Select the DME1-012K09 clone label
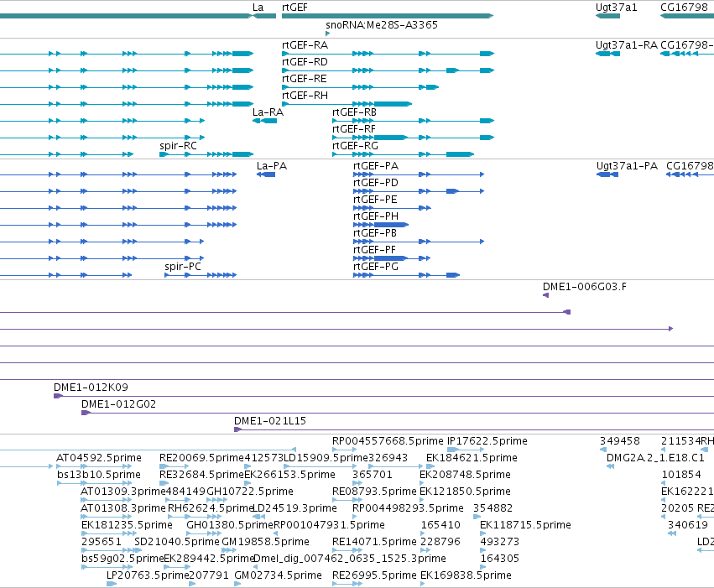Screen dimensions: 714x588 pos(91,388)
